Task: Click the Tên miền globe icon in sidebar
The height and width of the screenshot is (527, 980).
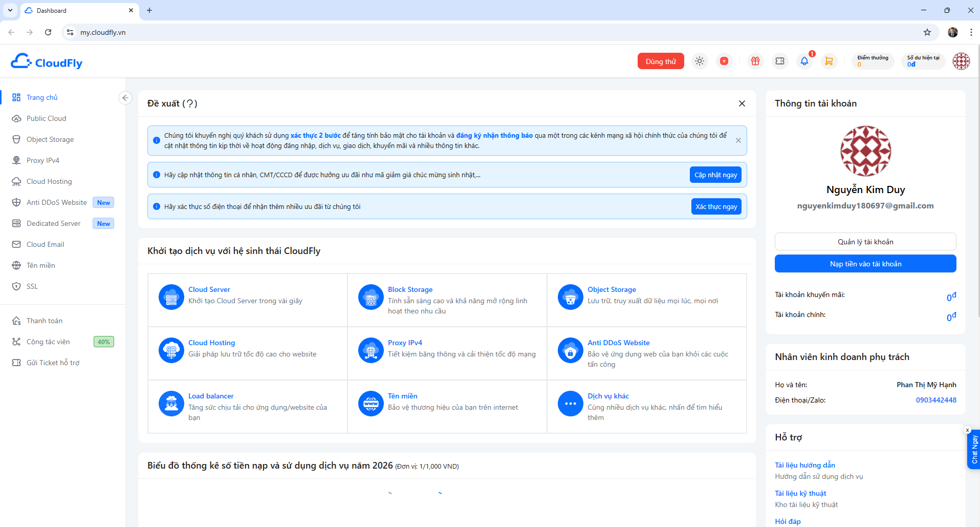Action: coord(16,265)
